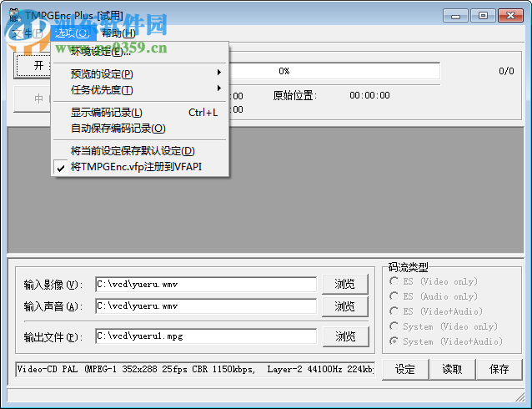Open the 设定 settings button

tap(405, 369)
